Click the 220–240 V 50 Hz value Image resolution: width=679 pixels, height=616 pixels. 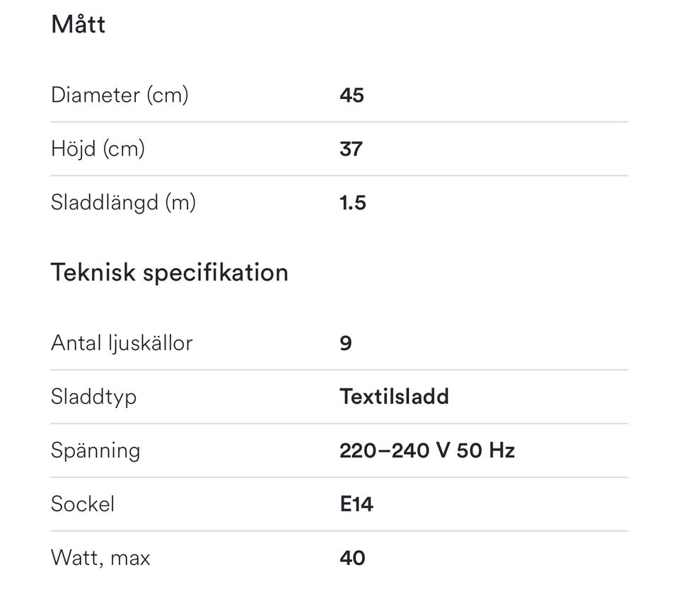tap(426, 451)
